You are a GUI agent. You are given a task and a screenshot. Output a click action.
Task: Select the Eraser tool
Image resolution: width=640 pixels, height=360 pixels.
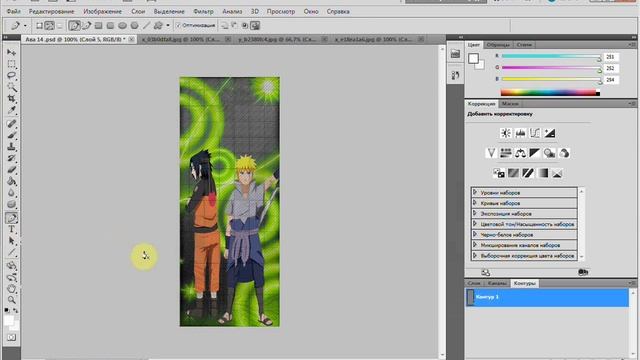pos(11,169)
